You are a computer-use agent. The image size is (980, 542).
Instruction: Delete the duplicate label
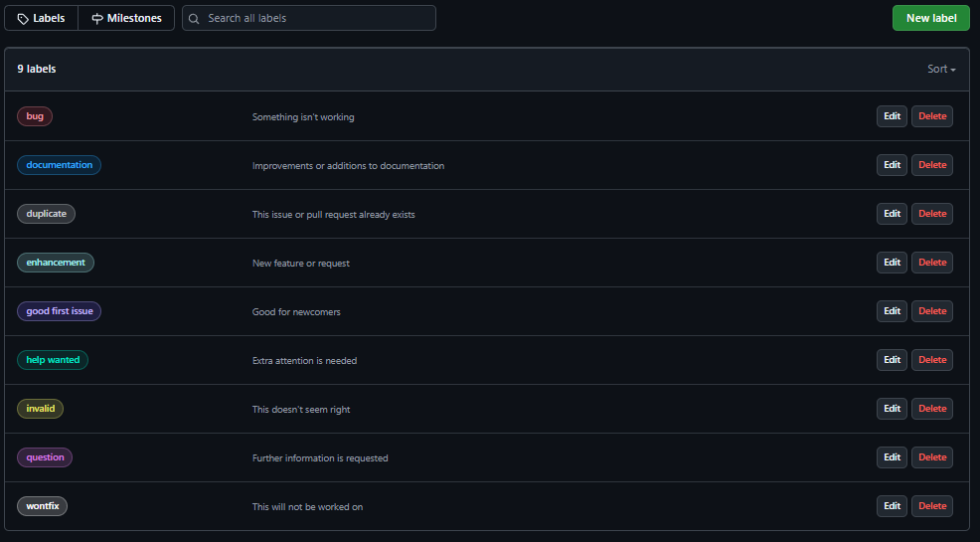pos(932,214)
